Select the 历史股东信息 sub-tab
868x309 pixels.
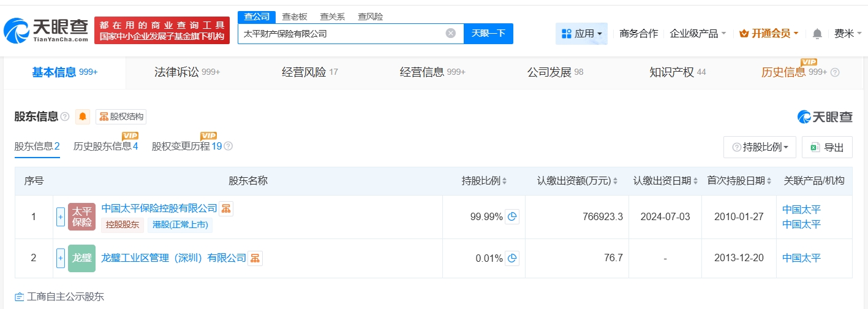click(105, 147)
